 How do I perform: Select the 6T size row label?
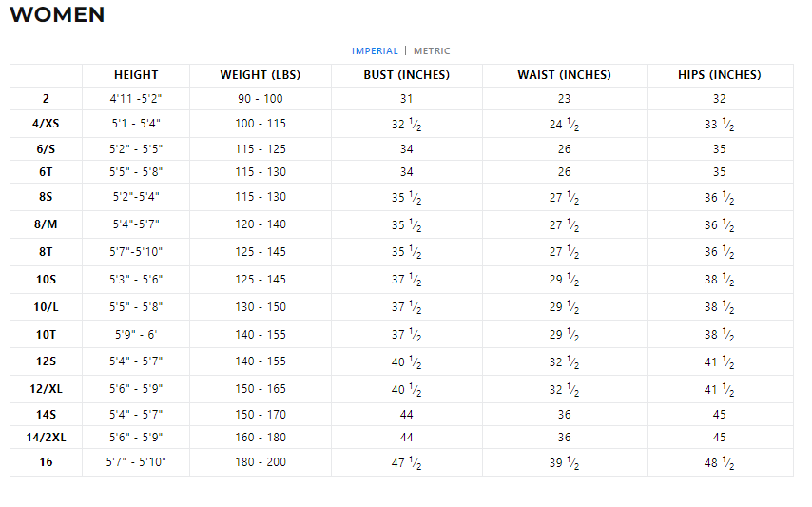tap(46, 172)
